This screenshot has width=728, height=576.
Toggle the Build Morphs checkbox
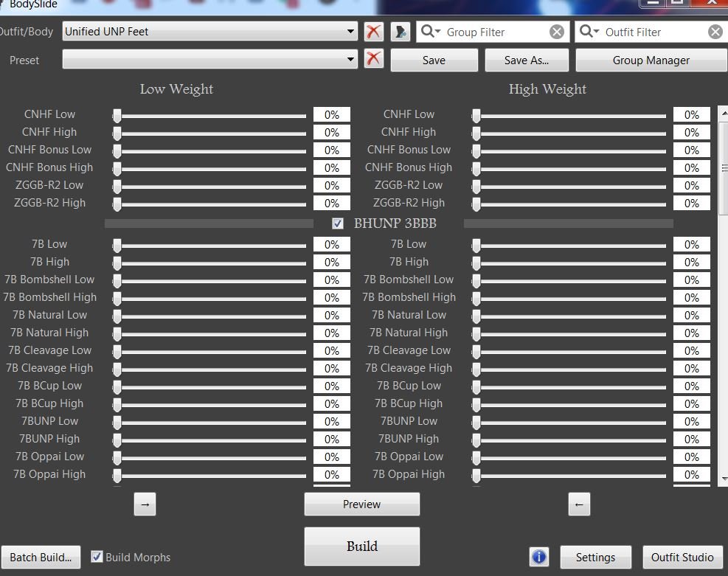97,557
